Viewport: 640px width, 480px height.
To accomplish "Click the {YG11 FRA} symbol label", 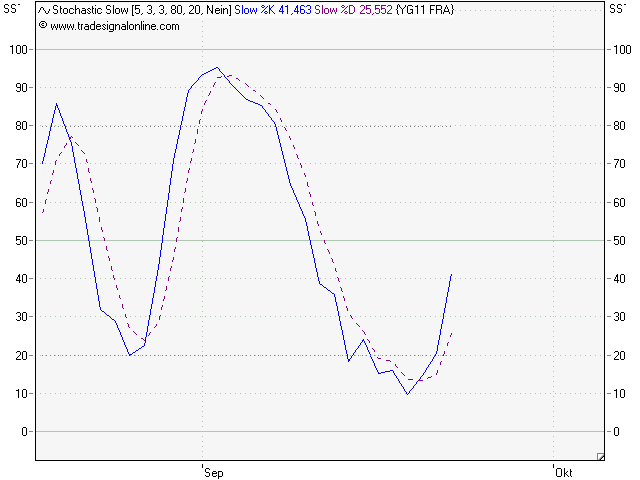I will [425, 10].
